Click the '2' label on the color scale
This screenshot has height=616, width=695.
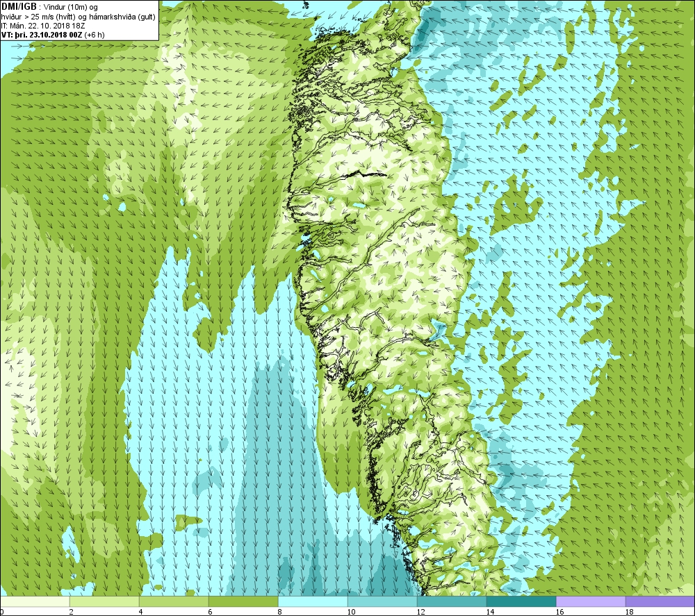[71, 612]
